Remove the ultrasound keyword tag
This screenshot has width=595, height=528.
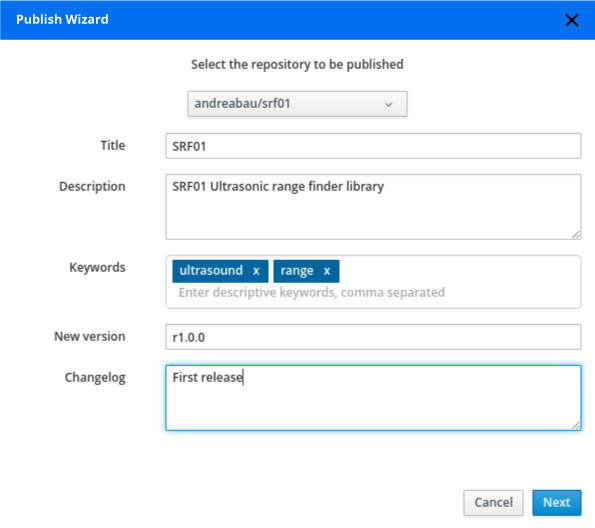(x=256, y=271)
